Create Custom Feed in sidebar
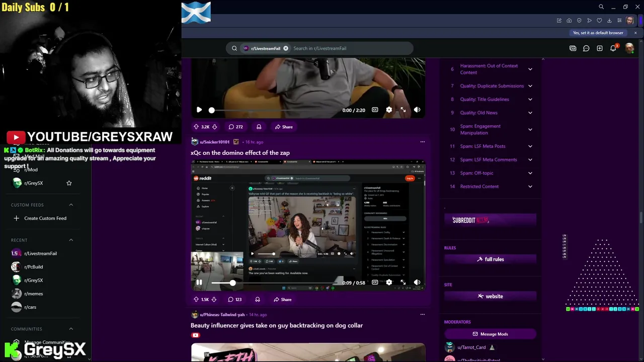 coord(45,218)
